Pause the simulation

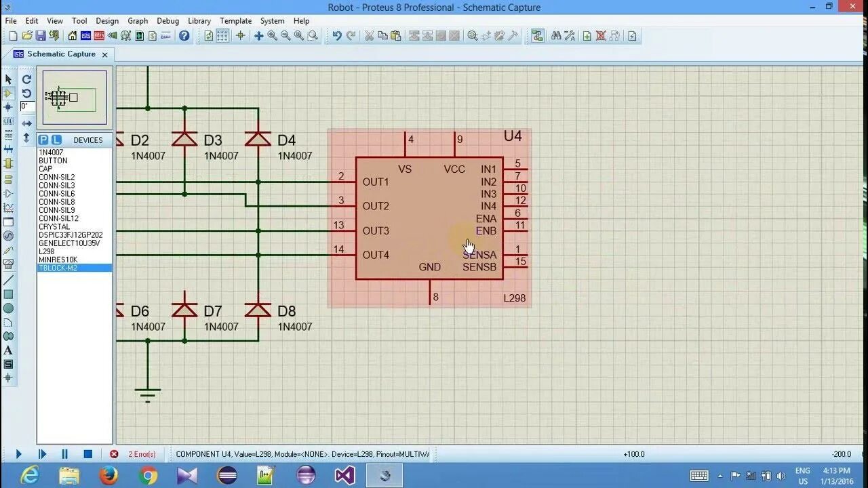pos(64,454)
